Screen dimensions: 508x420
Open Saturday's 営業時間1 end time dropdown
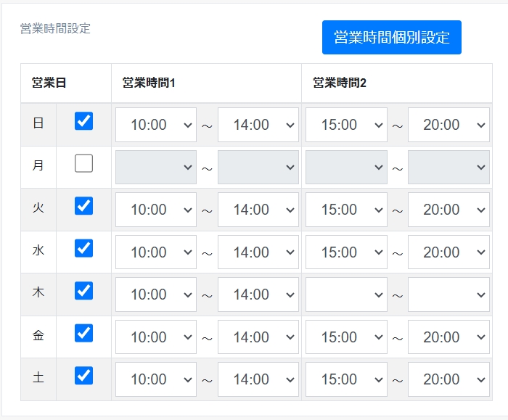point(258,379)
